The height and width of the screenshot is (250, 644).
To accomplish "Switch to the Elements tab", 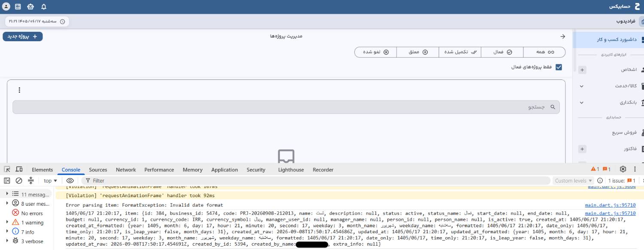I will pyautogui.click(x=43, y=170).
